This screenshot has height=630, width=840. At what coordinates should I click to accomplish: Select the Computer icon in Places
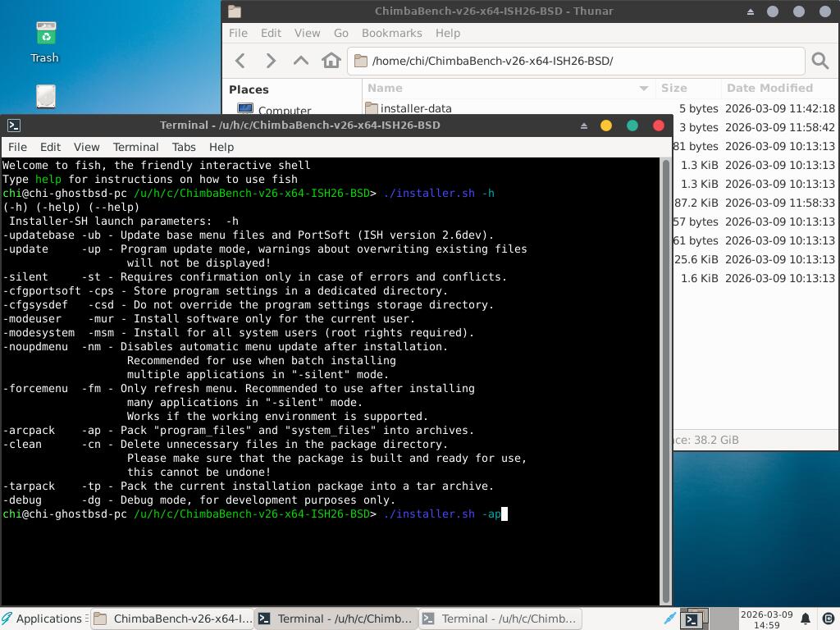click(245, 109)
